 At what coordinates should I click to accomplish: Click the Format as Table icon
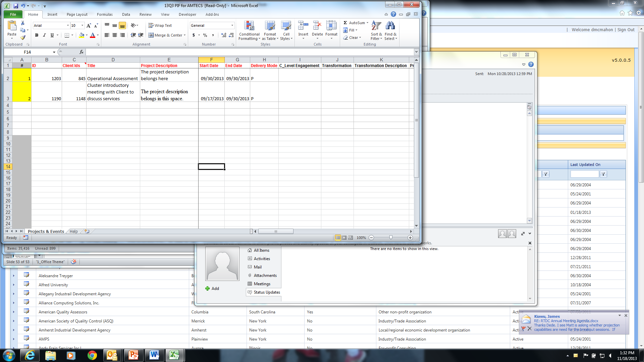(x=270, y=31)
